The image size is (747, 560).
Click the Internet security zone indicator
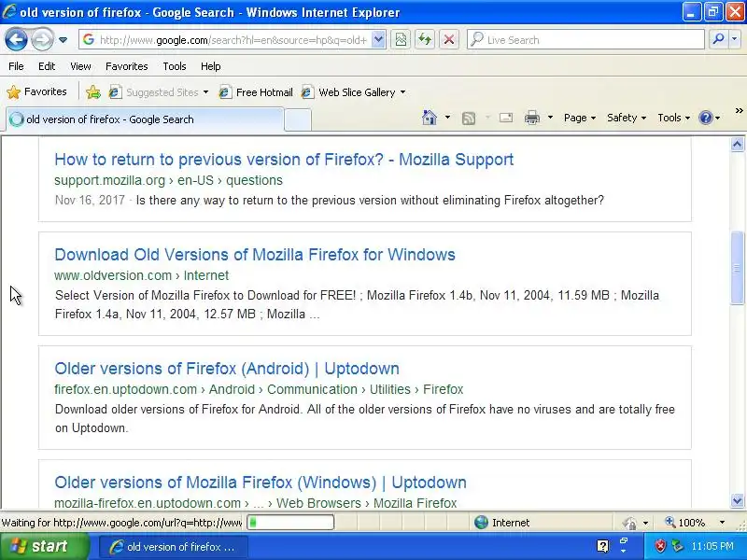[x=502, y=523]
